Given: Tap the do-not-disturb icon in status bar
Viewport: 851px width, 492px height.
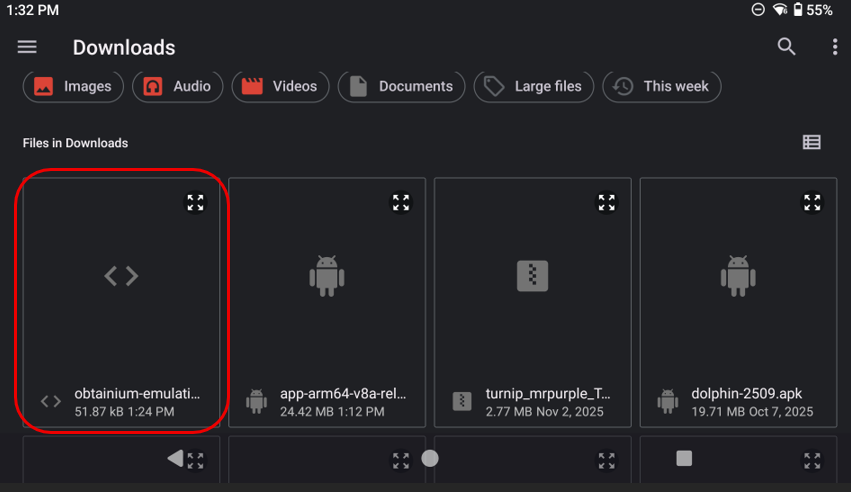Looking at the screenshot, I should 758,10.
